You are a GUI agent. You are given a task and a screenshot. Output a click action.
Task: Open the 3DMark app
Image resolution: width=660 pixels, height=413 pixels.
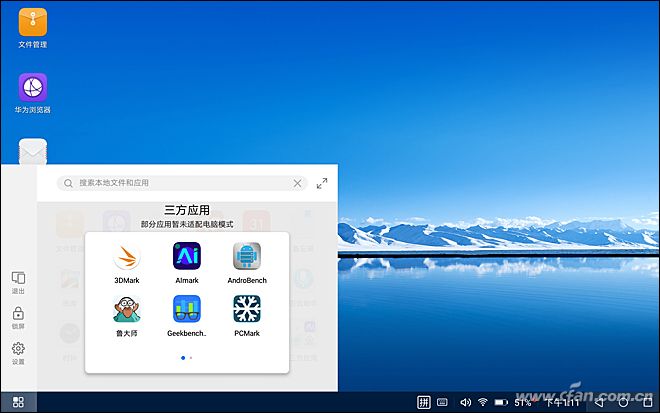pyautogui.click(x=126, y=258)
